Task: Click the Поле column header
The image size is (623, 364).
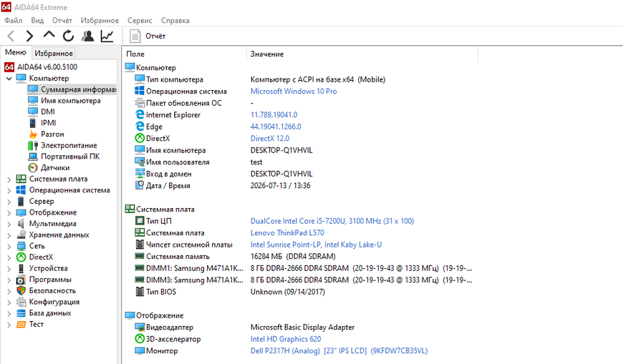Action: pyautogui.click(x=185, y=54)
